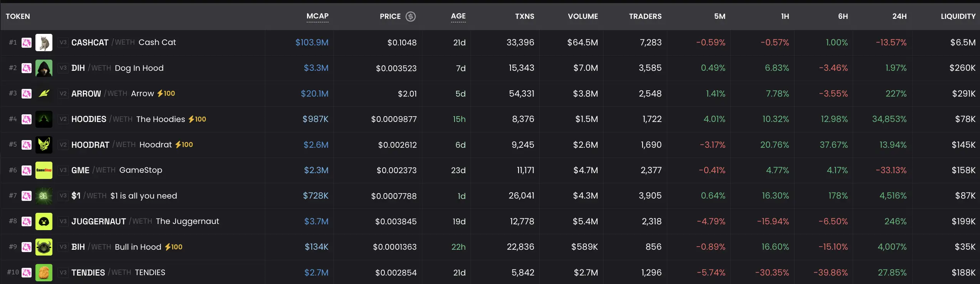This screenshot has height=284, width=980.
Task: Click the boost 100 badge on Hoodrat
Action: 184,145
